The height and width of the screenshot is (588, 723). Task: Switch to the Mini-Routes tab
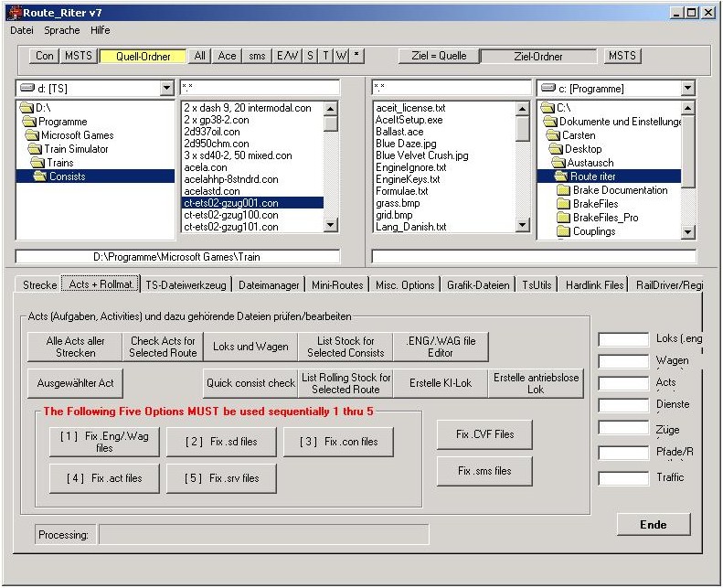pos(335,285)
